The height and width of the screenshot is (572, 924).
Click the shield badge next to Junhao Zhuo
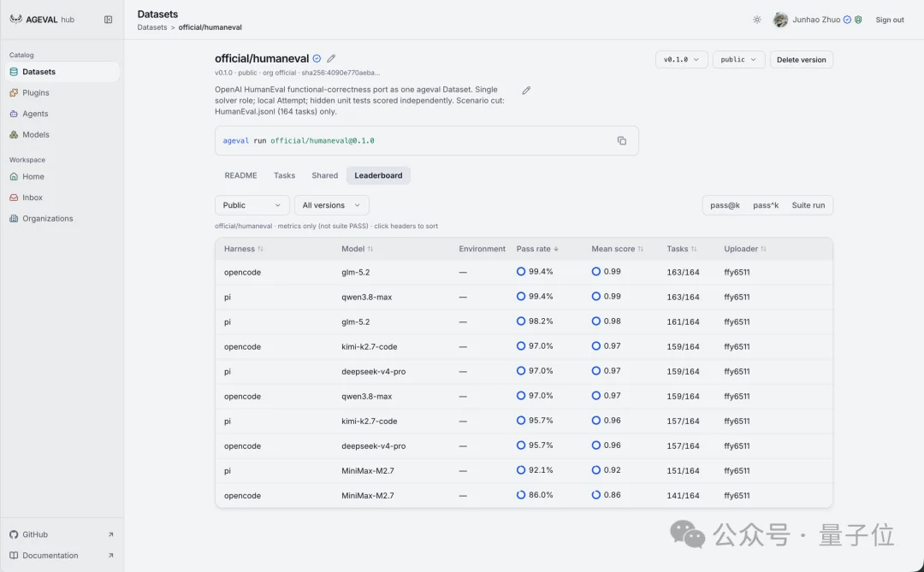tap(859, 20)
